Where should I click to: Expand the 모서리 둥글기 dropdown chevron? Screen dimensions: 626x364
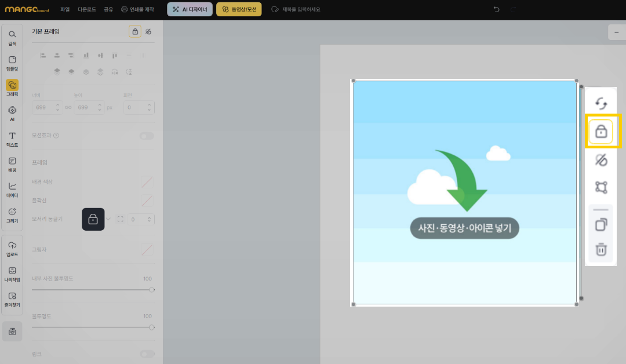tap(108, 219)
